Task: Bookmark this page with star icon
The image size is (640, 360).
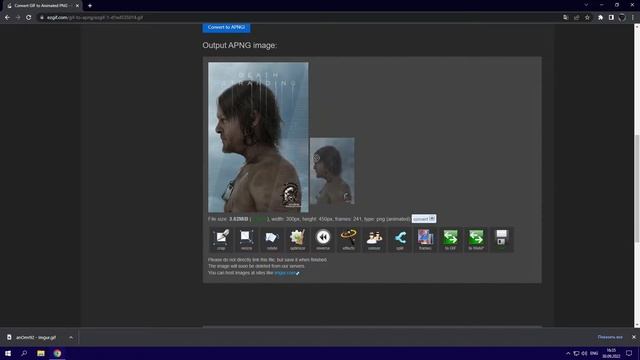Action: (x=587, y=18)
